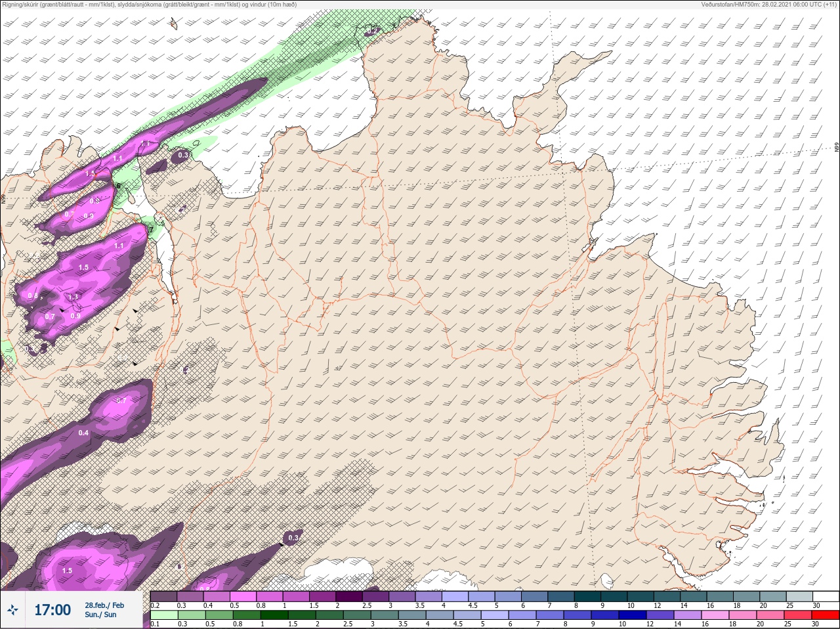The image size is (840, 629).
Task: Click the 'Veðurstofan/HM750m' model run caption
Action: (769, 4)
